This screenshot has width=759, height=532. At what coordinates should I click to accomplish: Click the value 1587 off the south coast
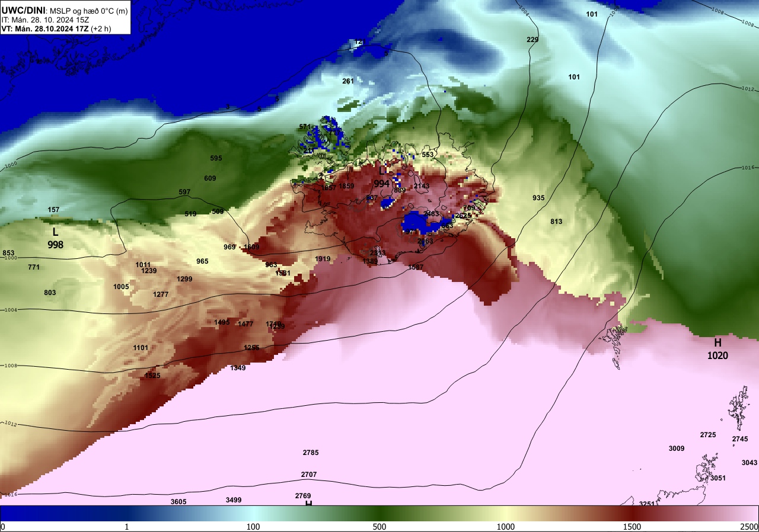tap(416, 267)
